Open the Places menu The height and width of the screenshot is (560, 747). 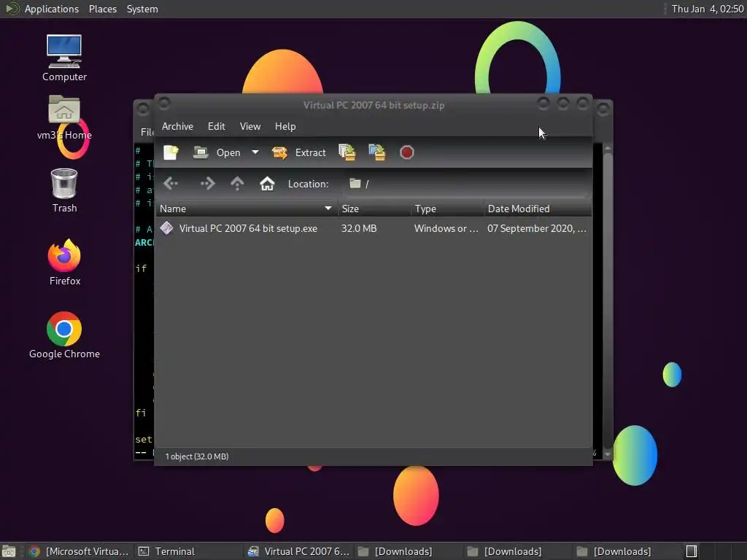(x=103, y=9)
